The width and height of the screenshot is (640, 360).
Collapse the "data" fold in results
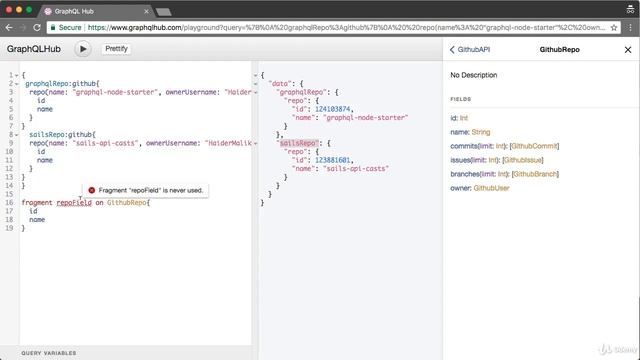pos(256,84)
